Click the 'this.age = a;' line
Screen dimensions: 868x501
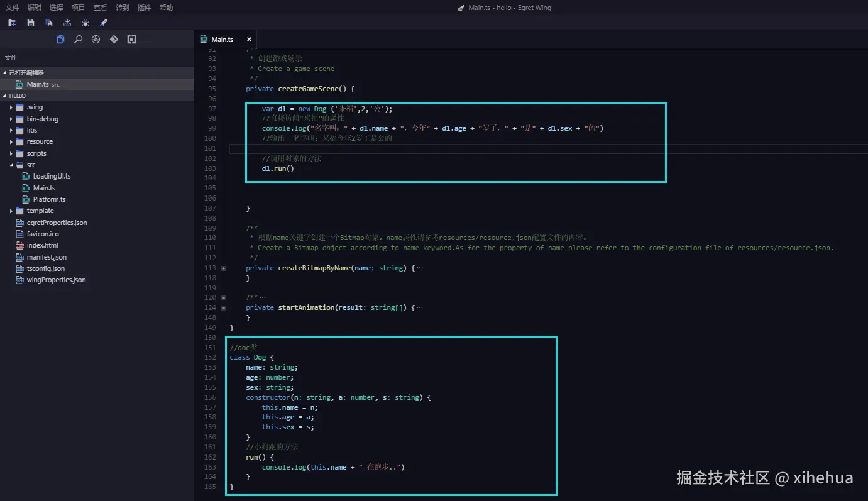(x=288, y=417)
